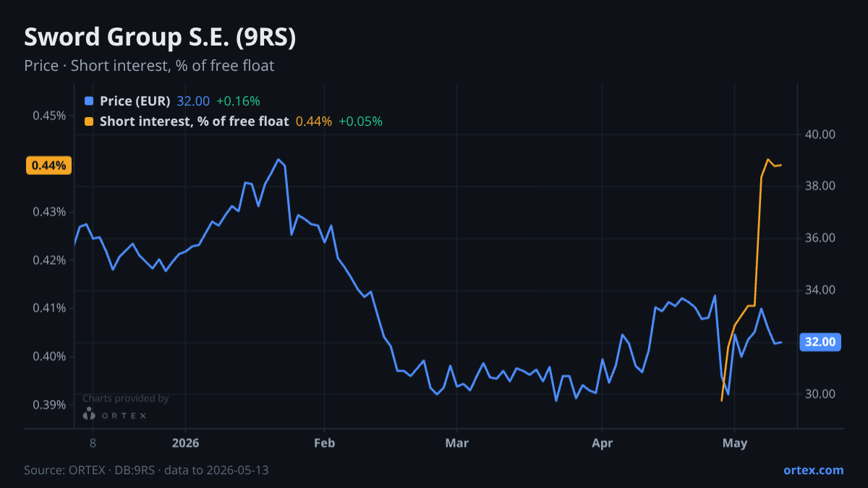Click the subtitle Price · Short interest, % of free float
The width and height of the screenshot is (868, 488).
(149, 66)
